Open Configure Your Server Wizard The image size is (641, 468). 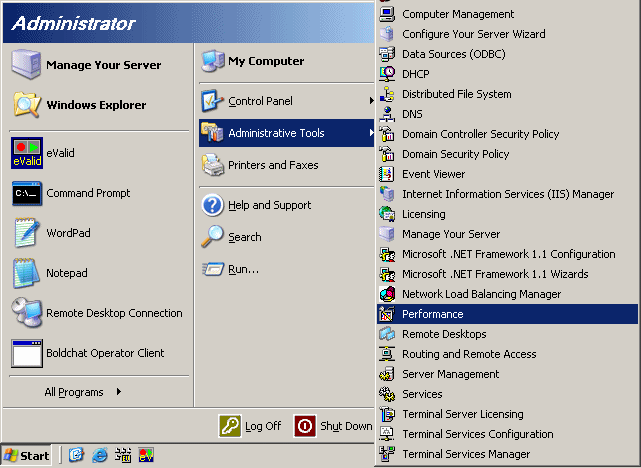(507, 34)
